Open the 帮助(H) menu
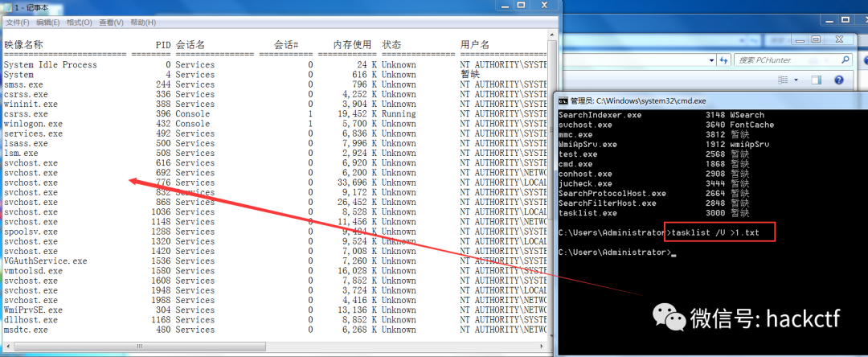Viewport: 868px width, 357px height. 143,23
